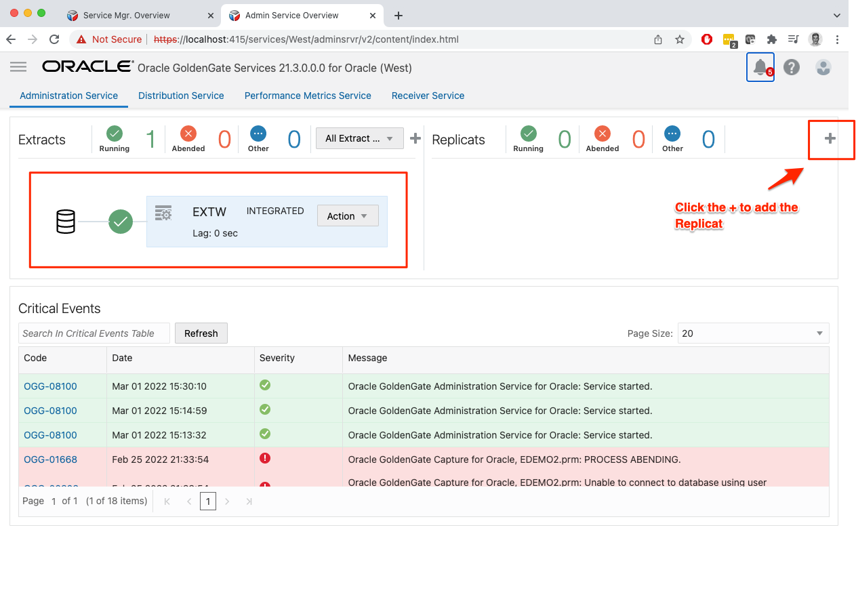Screen dimensions: 856x616
Task: Expand the Page Size combo box
Action: (753, 333)
